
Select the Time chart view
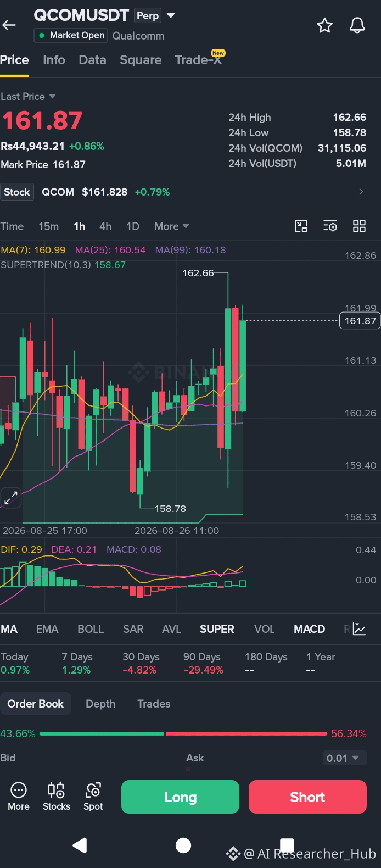pos(12,226)
